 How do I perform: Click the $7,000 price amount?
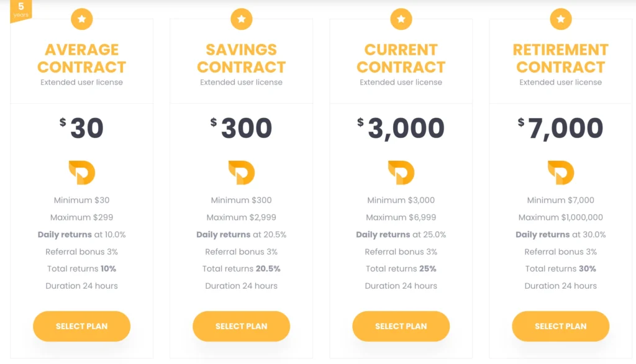565,129
